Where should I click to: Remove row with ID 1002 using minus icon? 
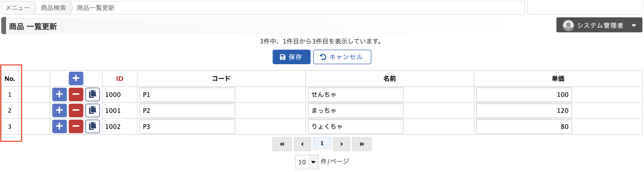(x=76, y=126)
